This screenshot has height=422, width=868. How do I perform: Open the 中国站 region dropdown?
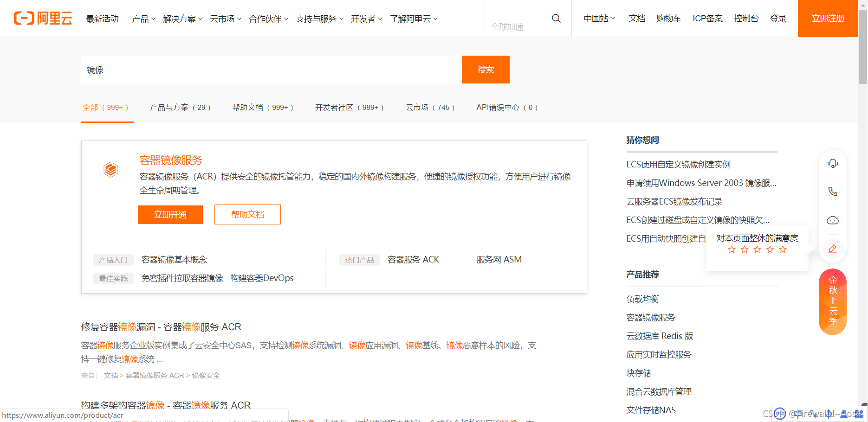[x=599, y=19]
